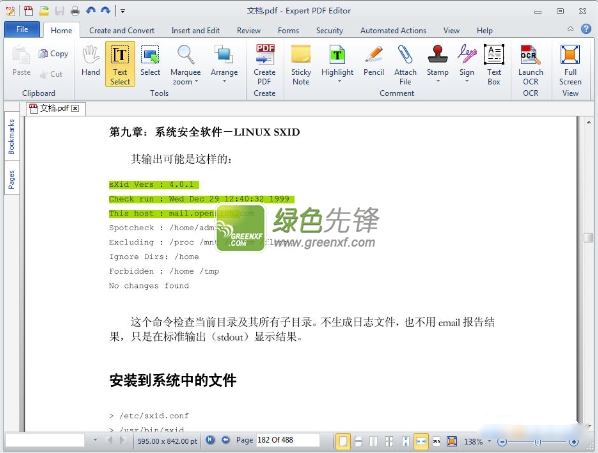
Task: Switch to Create and Convert tab
Action: [x=122, y=30]
